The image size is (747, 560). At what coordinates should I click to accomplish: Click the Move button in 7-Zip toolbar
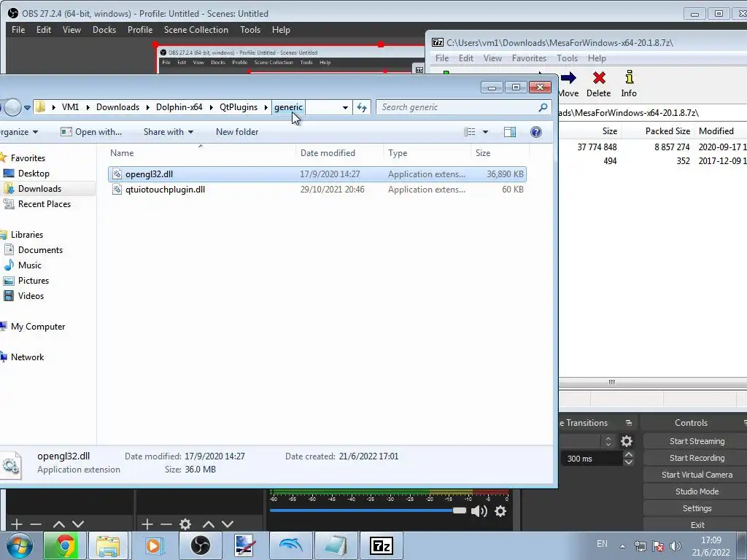point(568,85)
